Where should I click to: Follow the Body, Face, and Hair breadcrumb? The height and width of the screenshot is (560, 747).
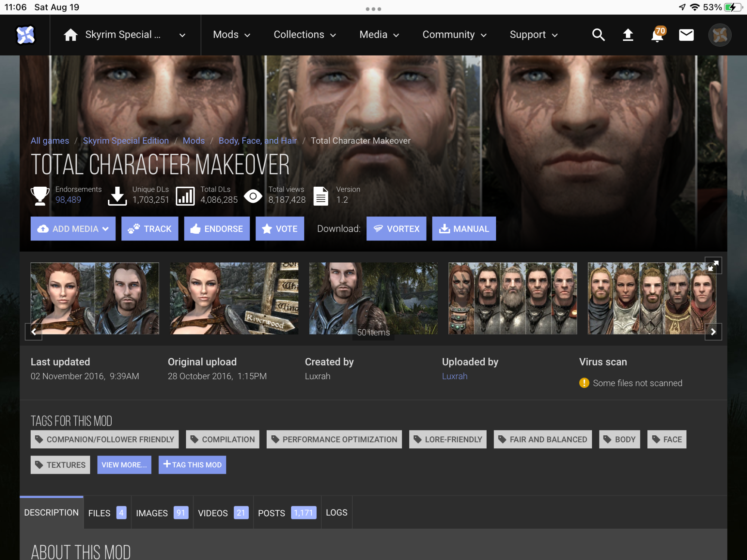click(258, 141)
